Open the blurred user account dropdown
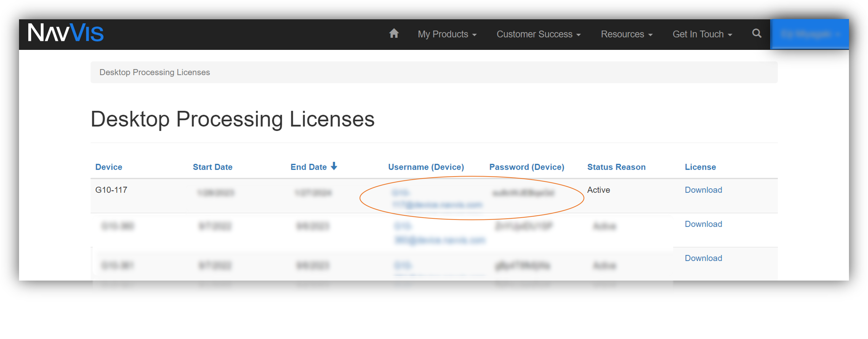 click(x=809, y=34)
